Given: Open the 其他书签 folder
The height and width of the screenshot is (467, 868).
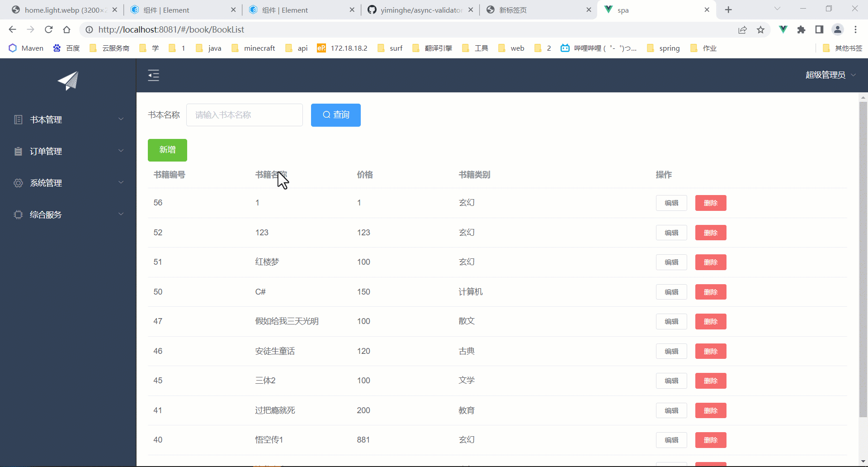Looking at the screenshot, I should (x=842, y=48).
